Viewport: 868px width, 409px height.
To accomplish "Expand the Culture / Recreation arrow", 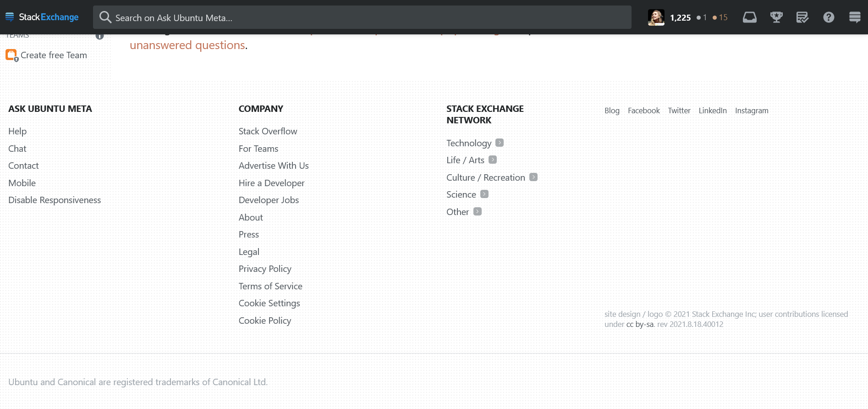I will coord(533,177).
